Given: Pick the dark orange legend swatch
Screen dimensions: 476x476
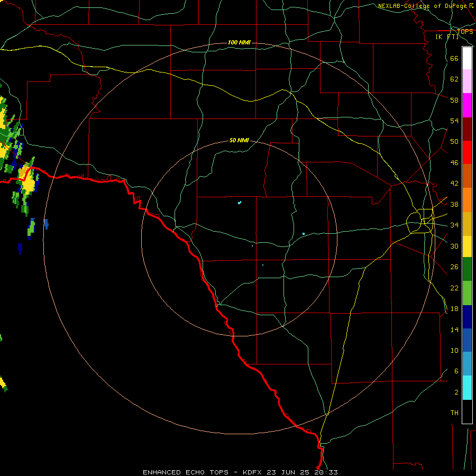Looking at the screenshot, I should tap(467, 176).
